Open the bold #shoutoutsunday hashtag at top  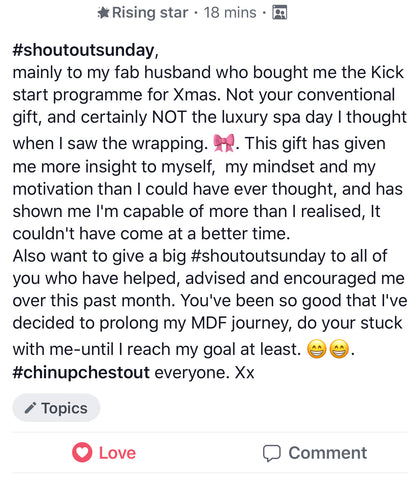pyautogui.click(x=83, y=50)
